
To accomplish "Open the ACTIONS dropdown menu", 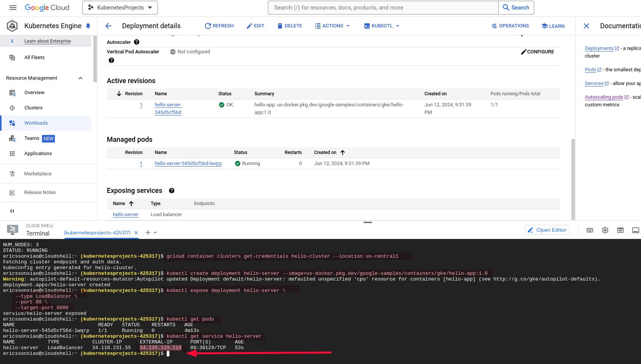I will 332,26.
